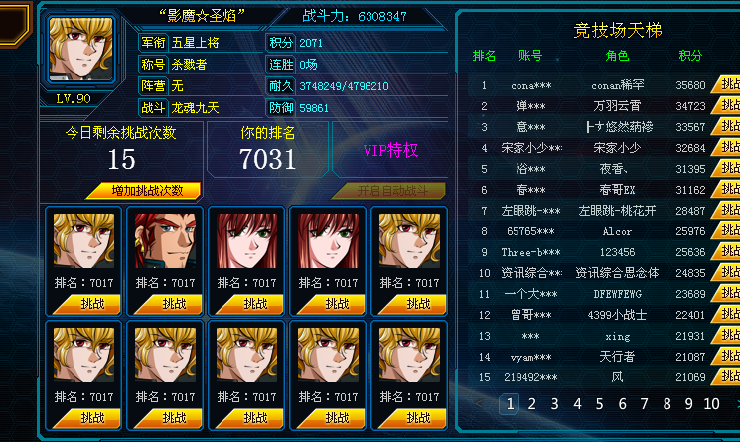Click the previous page arrow in ladder pagination

479,404
